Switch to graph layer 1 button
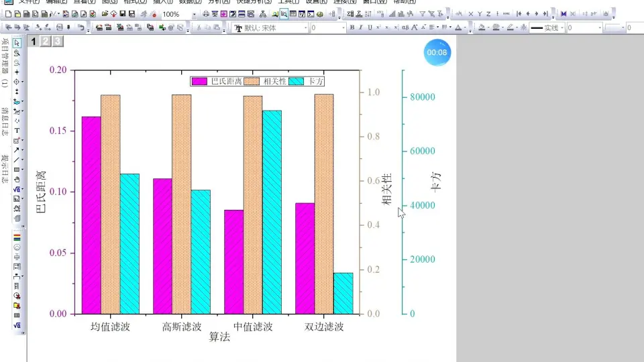644x362 pixels. tap(34, 42)
